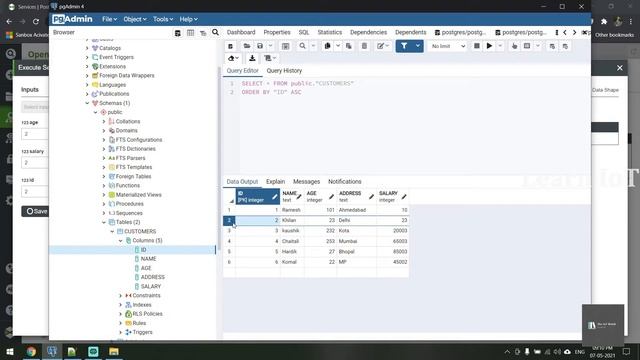Viewport: 640px width, 360px height.
Task: Click the Copy rows icon
Action: pos(327,46)
